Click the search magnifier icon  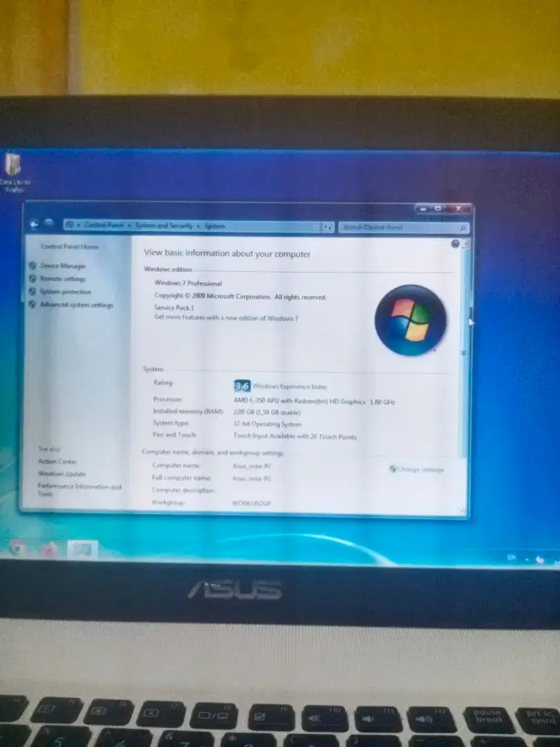click(463, 228)
